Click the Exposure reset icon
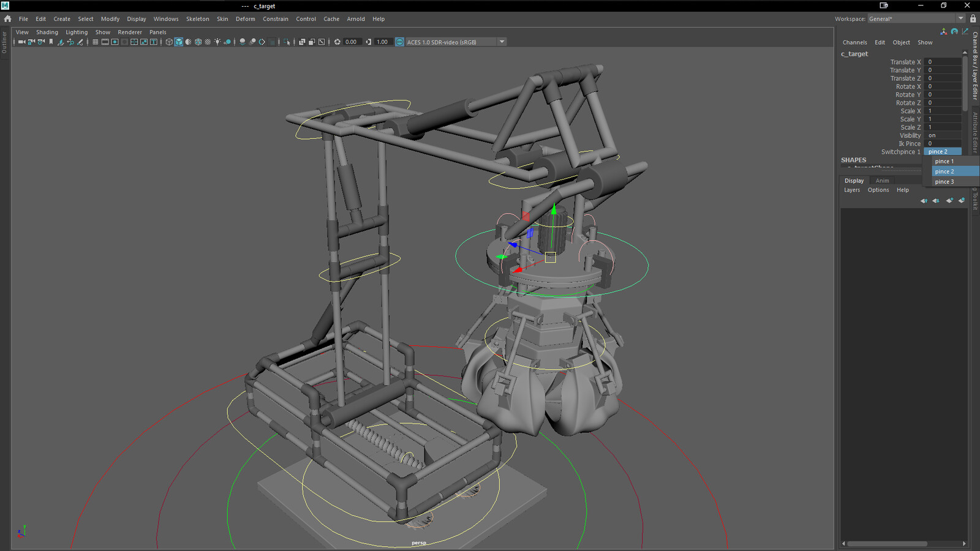Screen dimensions: 980x551 click(x=337, y=42)
